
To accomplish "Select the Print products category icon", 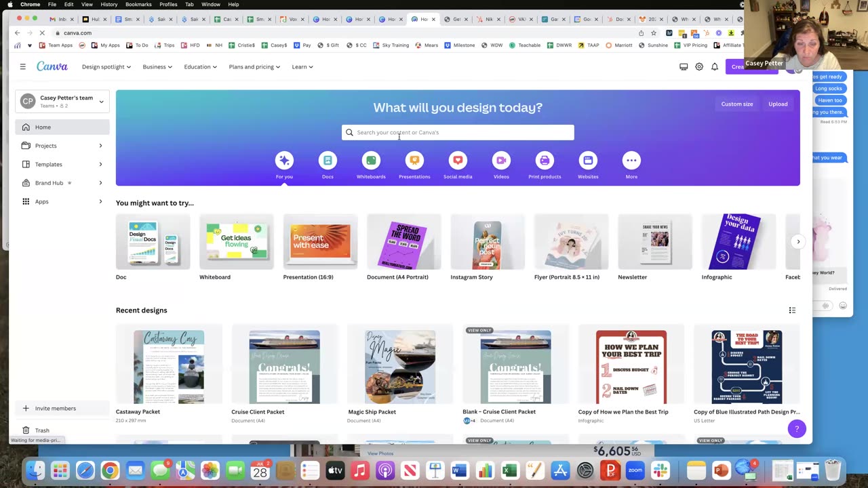I will [x=545, y=161].
